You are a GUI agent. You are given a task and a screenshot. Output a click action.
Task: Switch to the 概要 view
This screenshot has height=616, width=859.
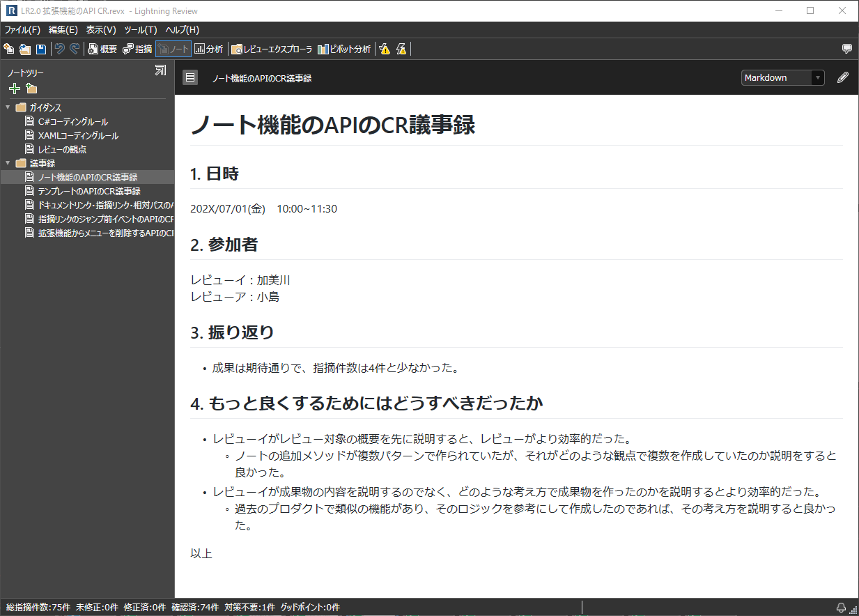(x=102, y=49)
